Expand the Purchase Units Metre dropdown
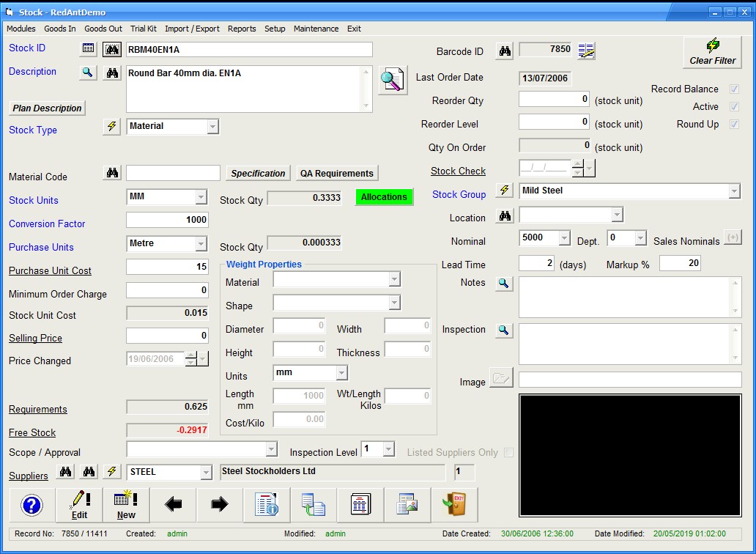 click(x=201, y=244)
